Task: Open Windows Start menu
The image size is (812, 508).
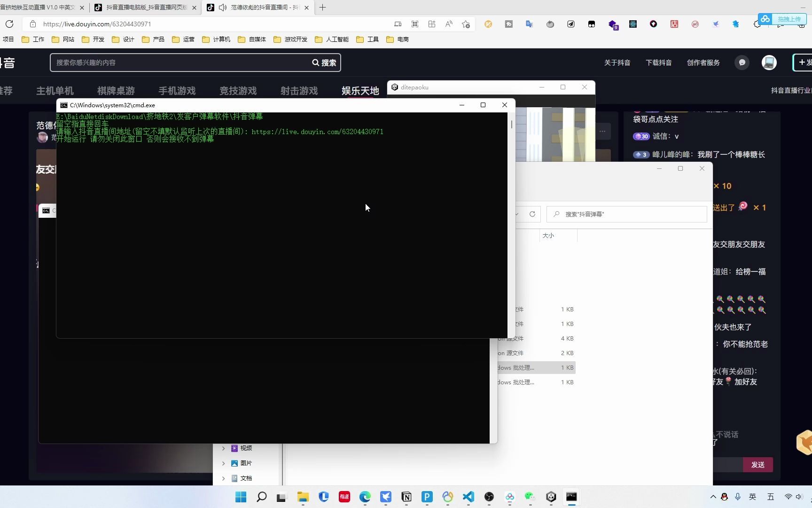Action: point(241,497)
